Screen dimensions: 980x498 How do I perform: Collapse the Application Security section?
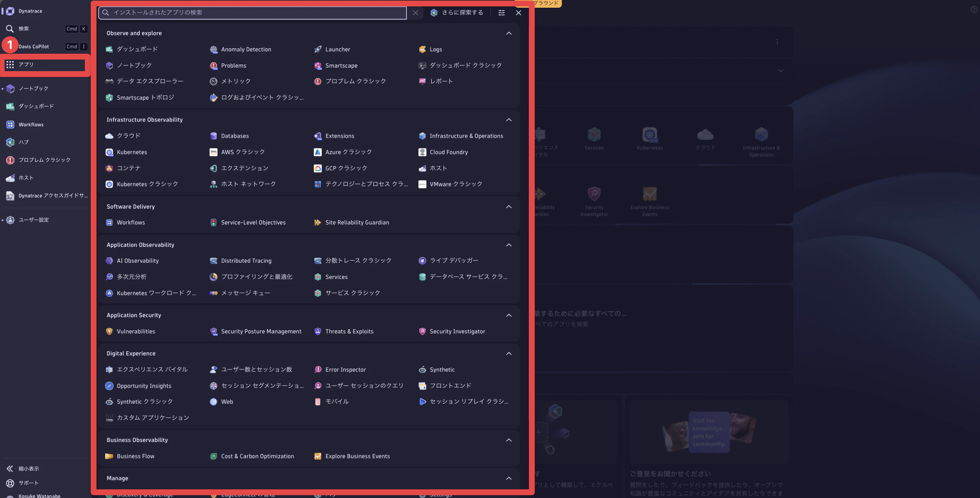(x=509, y=315)
